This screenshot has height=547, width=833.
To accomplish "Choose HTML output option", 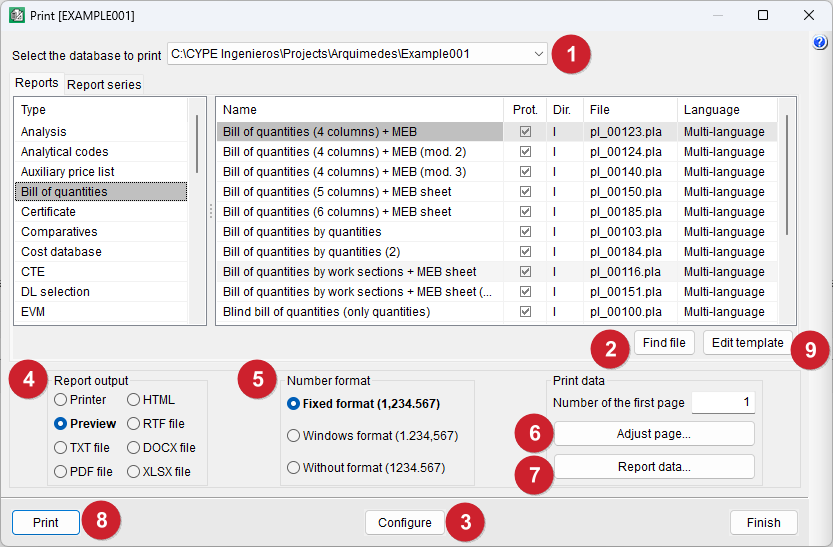I will (151, 399).
